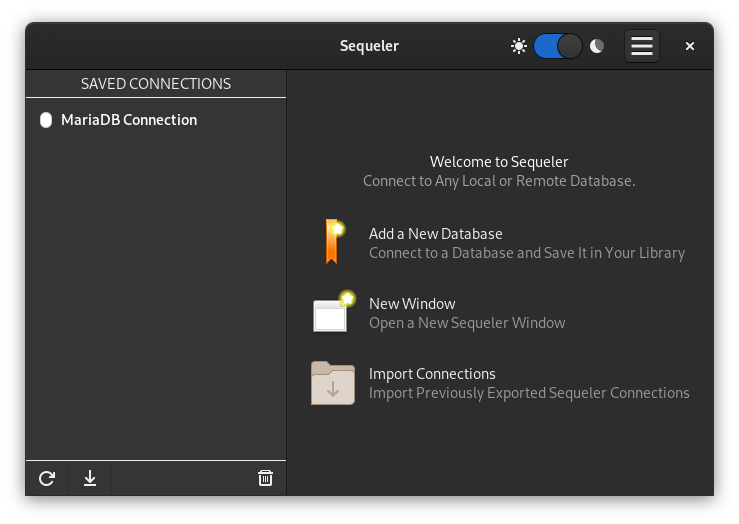
Task: Click the orange bookmark database icon
Action: coord(334,241)
